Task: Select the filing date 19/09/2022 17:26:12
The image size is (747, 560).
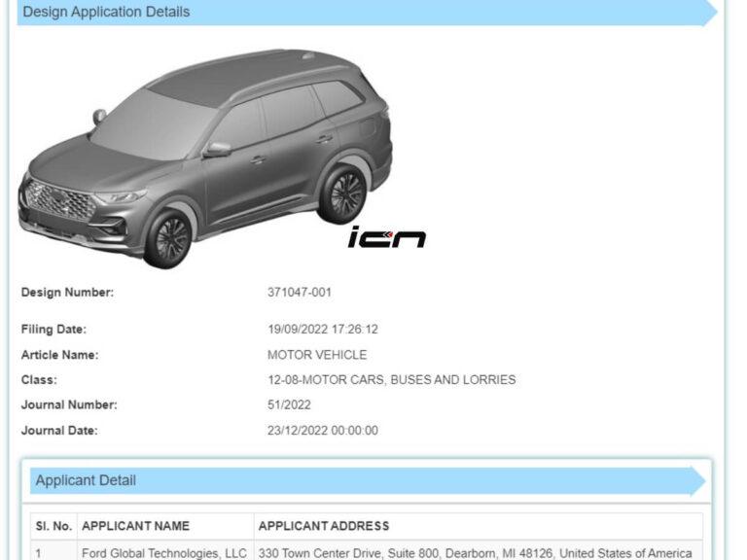Action: point(323,329)
